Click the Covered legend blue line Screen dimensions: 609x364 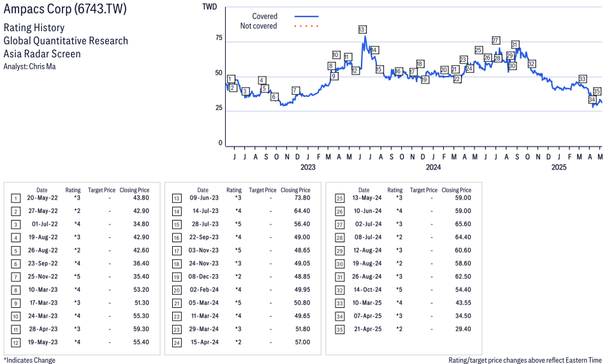click(307, 17)
